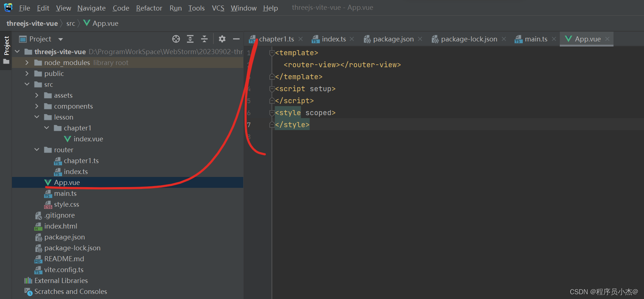Click the Markdown icon of README.md
Image resolution: width=644 pixels, height=299 pixels.
click(x=38, y=259)
